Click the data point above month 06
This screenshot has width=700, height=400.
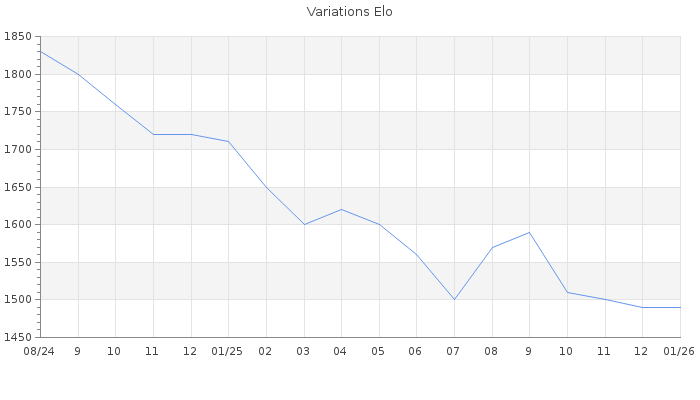click(416, 254)
